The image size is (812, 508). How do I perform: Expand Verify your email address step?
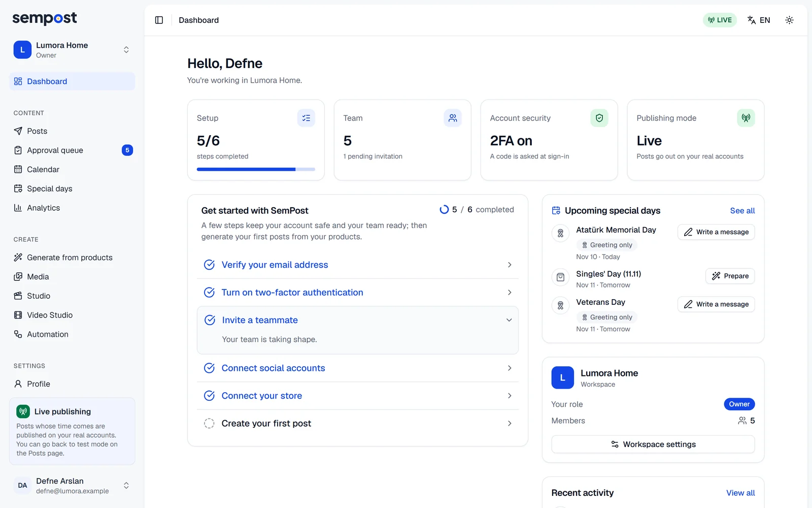[358, 265]
